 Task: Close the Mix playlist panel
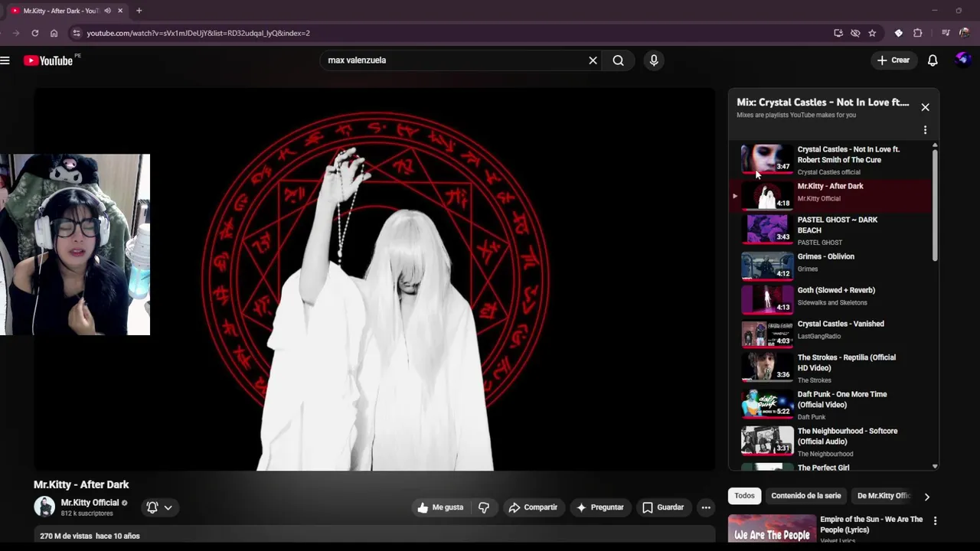click(x=925, y=107)
